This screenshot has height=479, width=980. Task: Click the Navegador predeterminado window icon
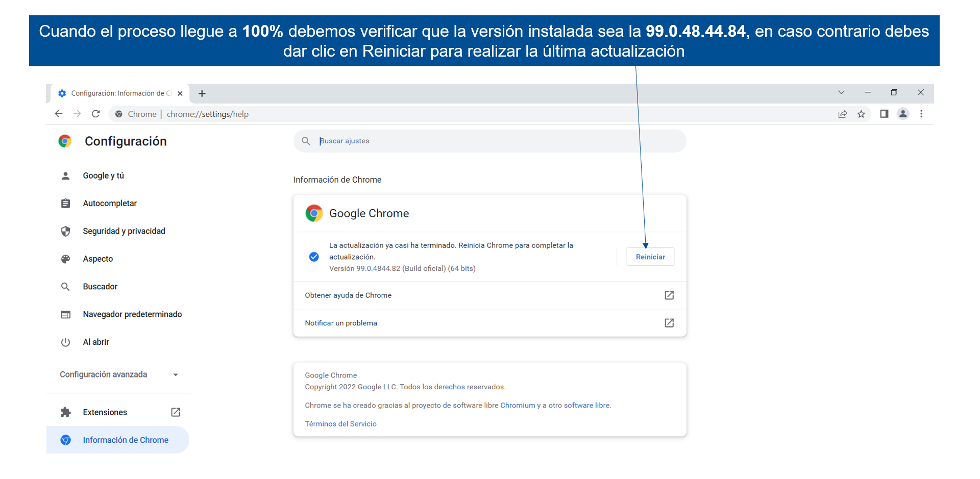click(65, 315)
